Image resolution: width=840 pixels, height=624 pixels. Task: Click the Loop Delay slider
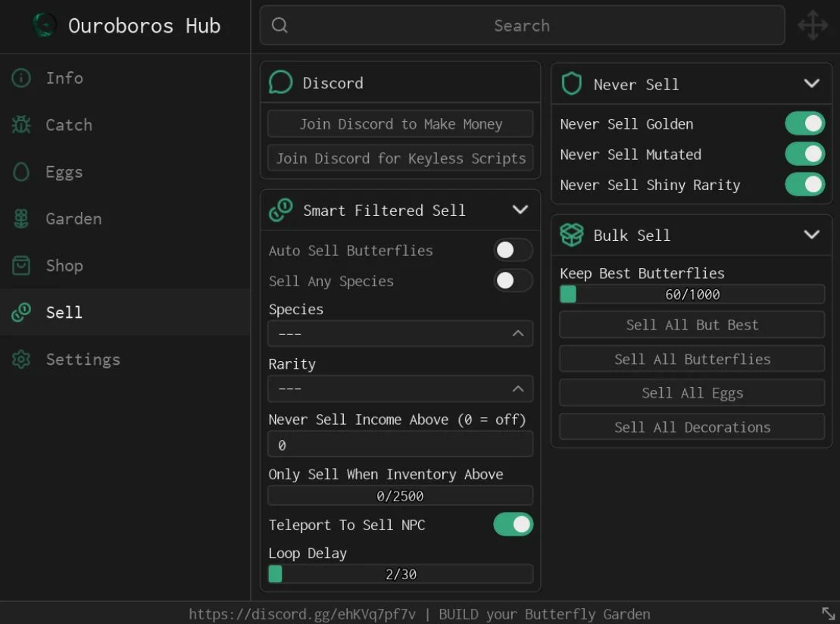point(400,574)
